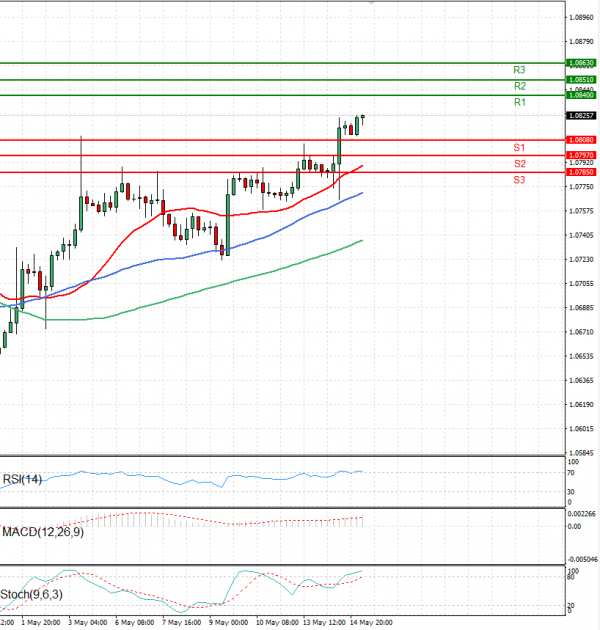Click the 1.08960 price axis value
The image size is (600, 630).
(581, 18)
